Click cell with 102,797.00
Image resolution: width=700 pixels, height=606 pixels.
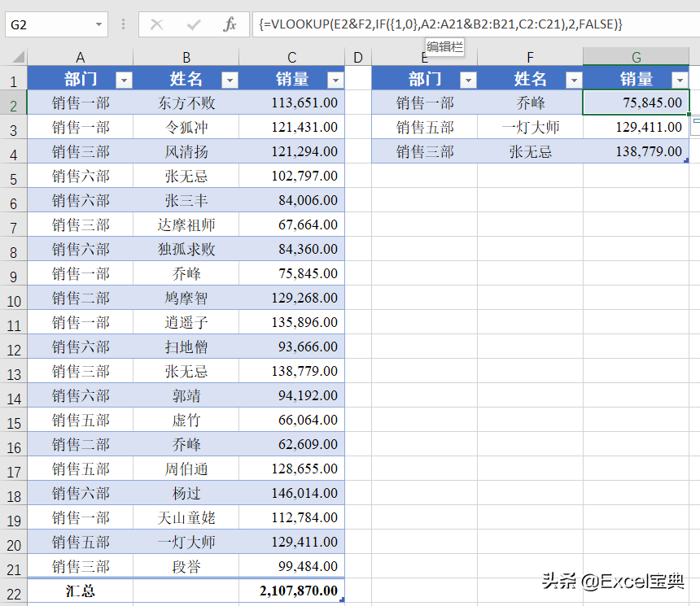click(292, 176)
